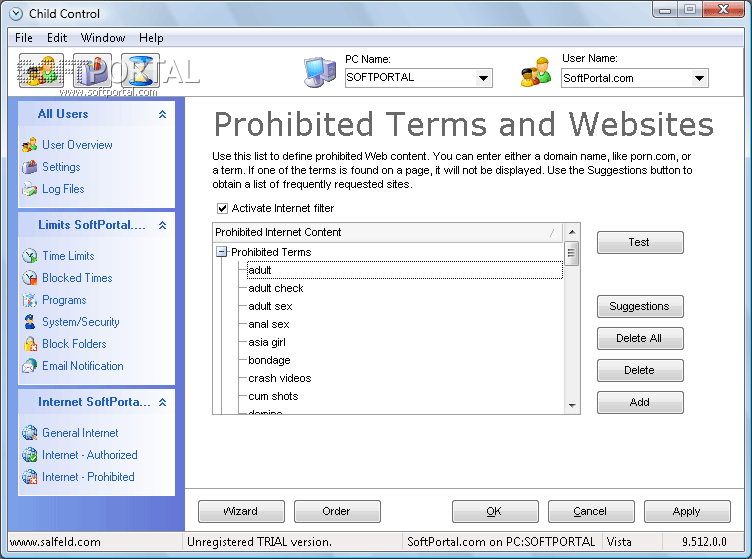Open the Blocked Times link
The width and height of the screenshot is (752, 559).
[77, 278]
